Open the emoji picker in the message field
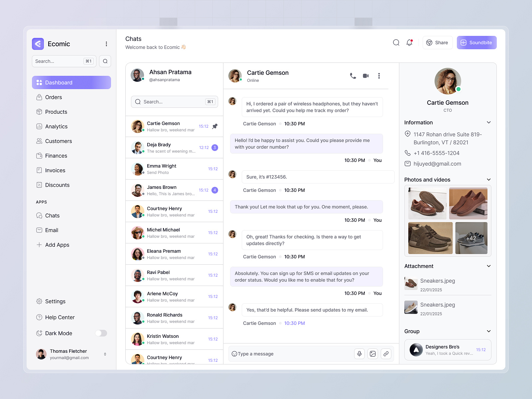The height and width of the screenshot is (399, 532). (x=234, y=354)
